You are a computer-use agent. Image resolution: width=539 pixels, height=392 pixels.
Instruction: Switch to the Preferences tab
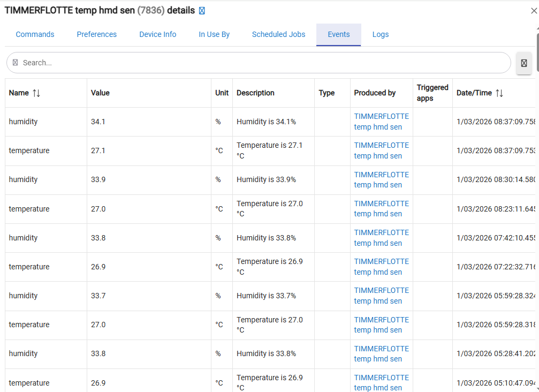click(x=96, y=34)
